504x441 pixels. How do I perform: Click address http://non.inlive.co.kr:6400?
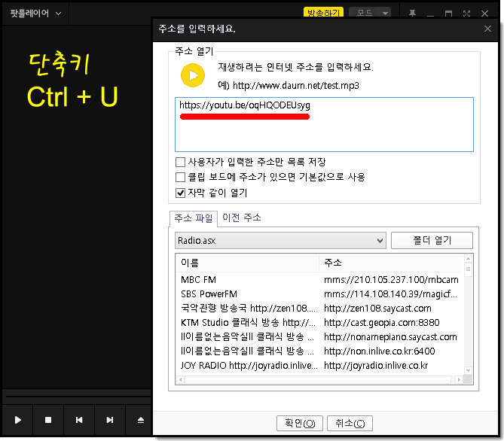[x=379, y=351]
